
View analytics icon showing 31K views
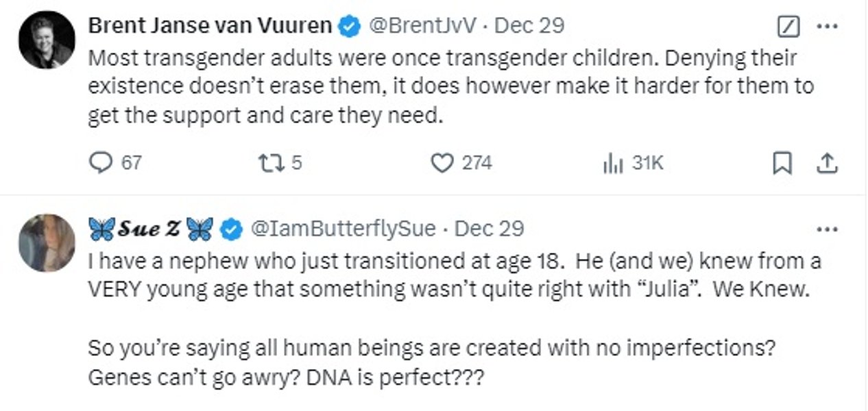pos(612,163)
